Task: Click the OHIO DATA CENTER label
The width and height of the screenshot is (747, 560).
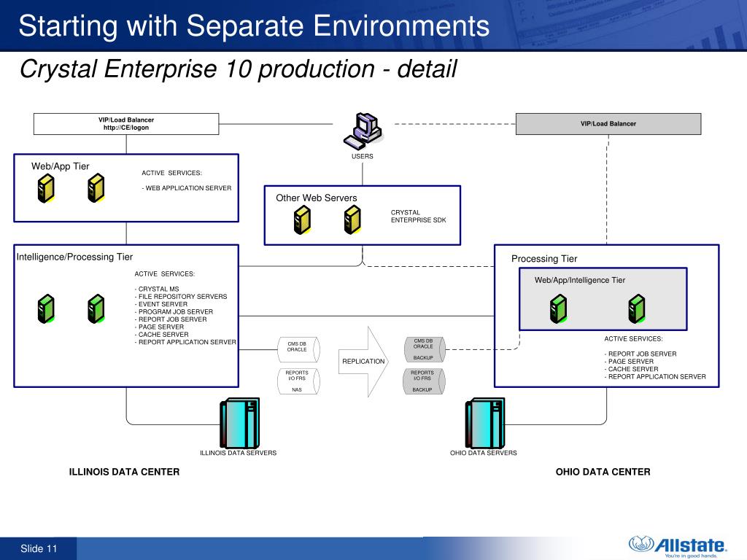Action: click(x=603, y=472)
